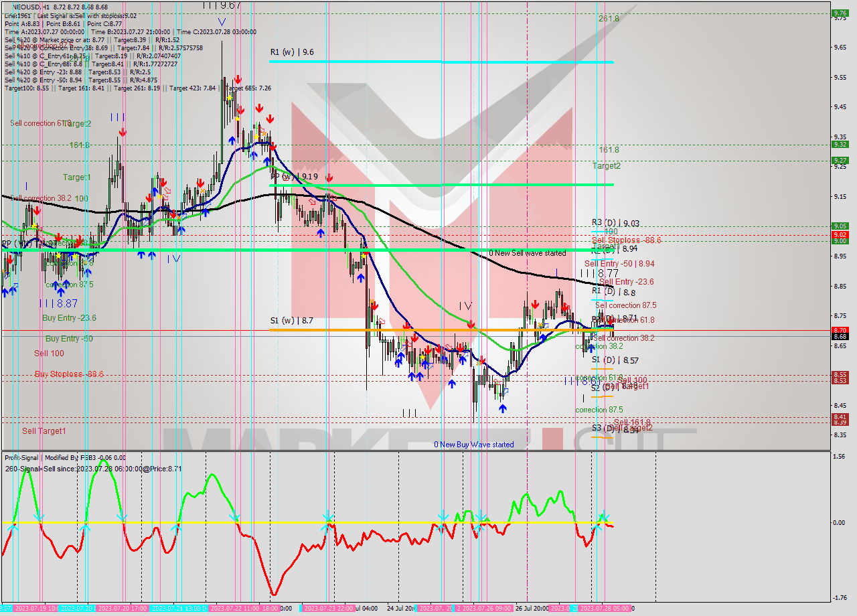Viewport: 857px width, 616px height.
Task: Click the 8.35 price axis value
Action: coord(840,435)
